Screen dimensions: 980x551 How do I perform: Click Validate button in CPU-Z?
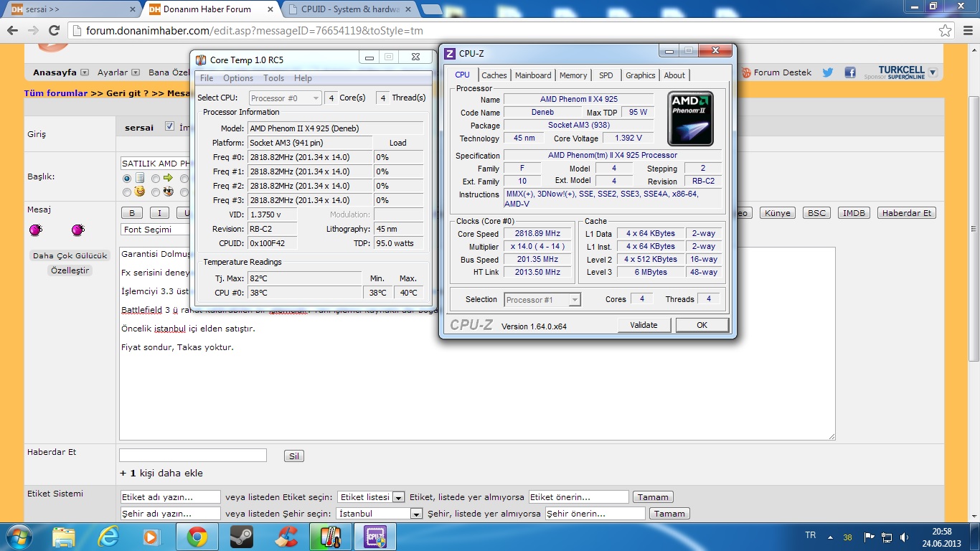coord(644,325)
